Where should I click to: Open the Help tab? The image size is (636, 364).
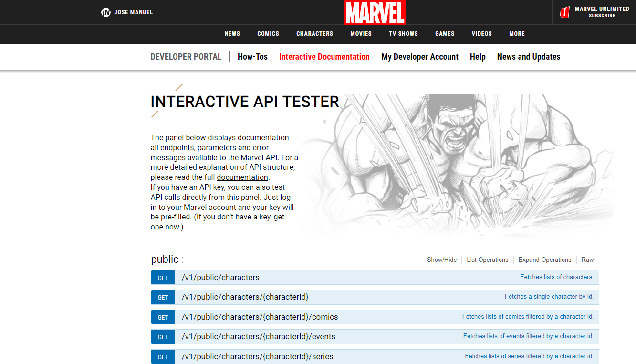[478, 57]
